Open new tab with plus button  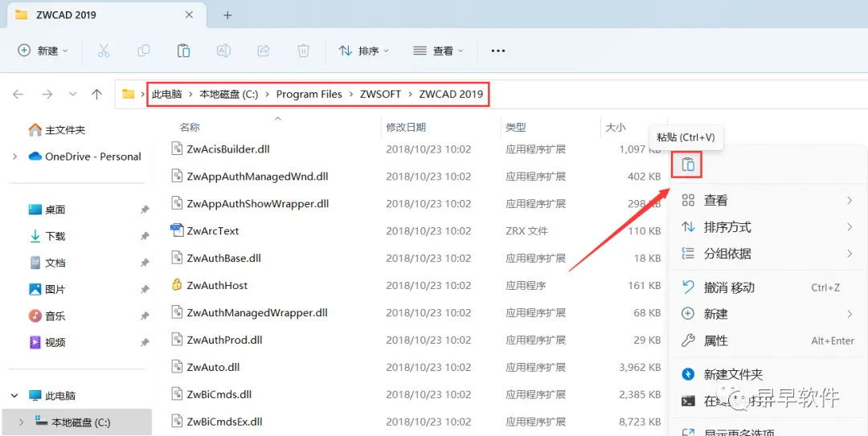point(227,15)
